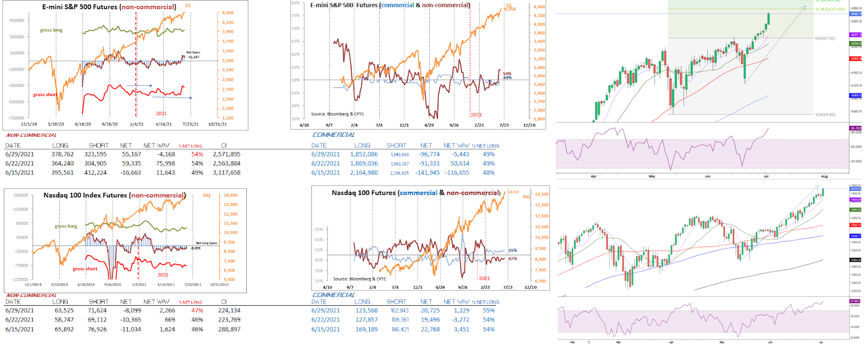Click the 48% net long cell

489,173
